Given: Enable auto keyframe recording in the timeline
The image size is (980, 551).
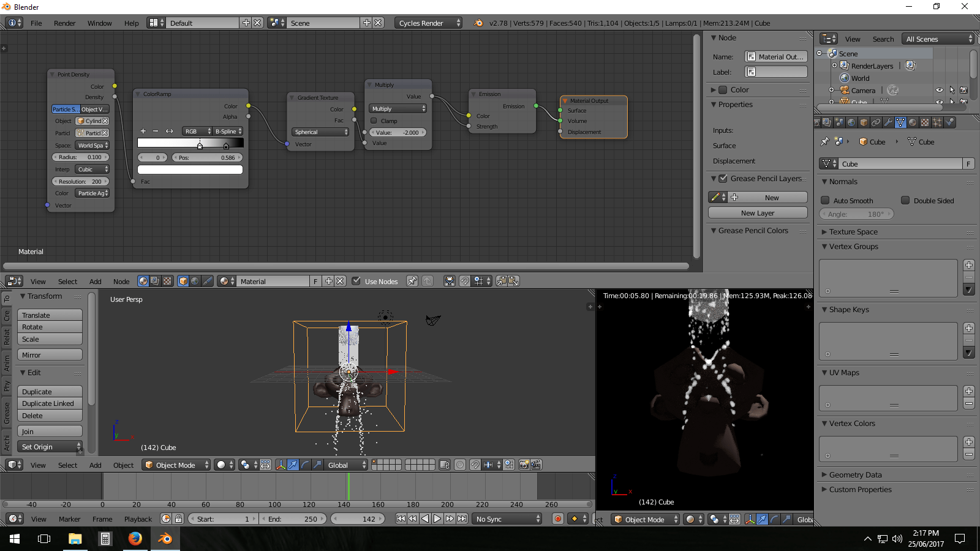Looking at the screenshot, I should [x=558, y=519].
